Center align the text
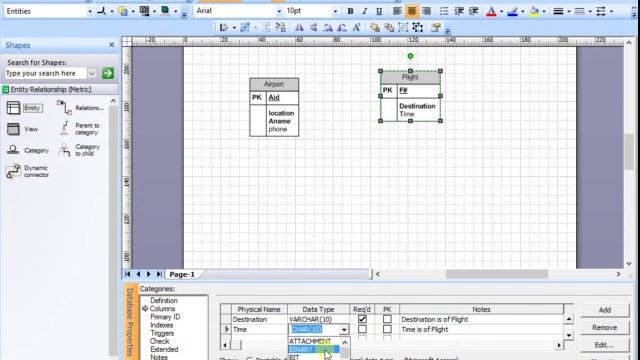Image resolution: width=640 pixels, height=360 pixels. (411, 11)
